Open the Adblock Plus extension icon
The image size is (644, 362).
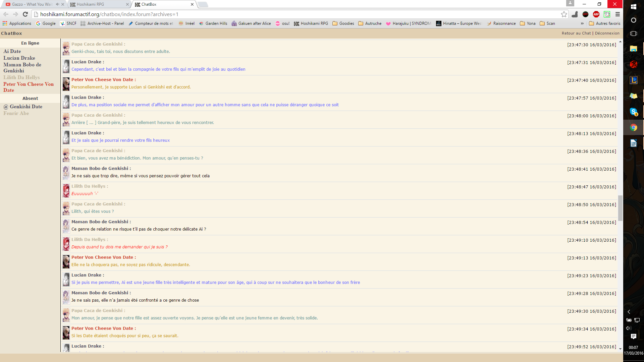[596, 14]
